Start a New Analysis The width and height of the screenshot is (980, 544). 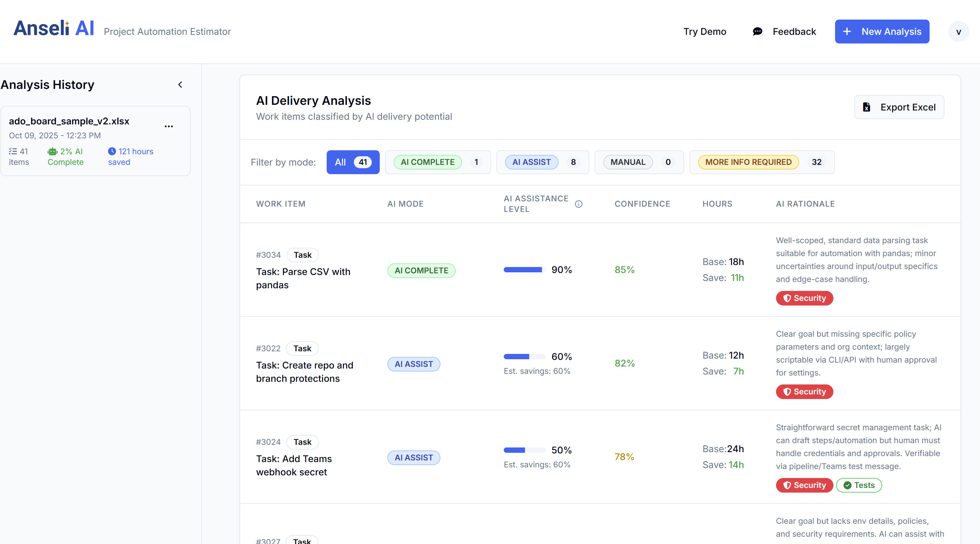click(882, 32)
